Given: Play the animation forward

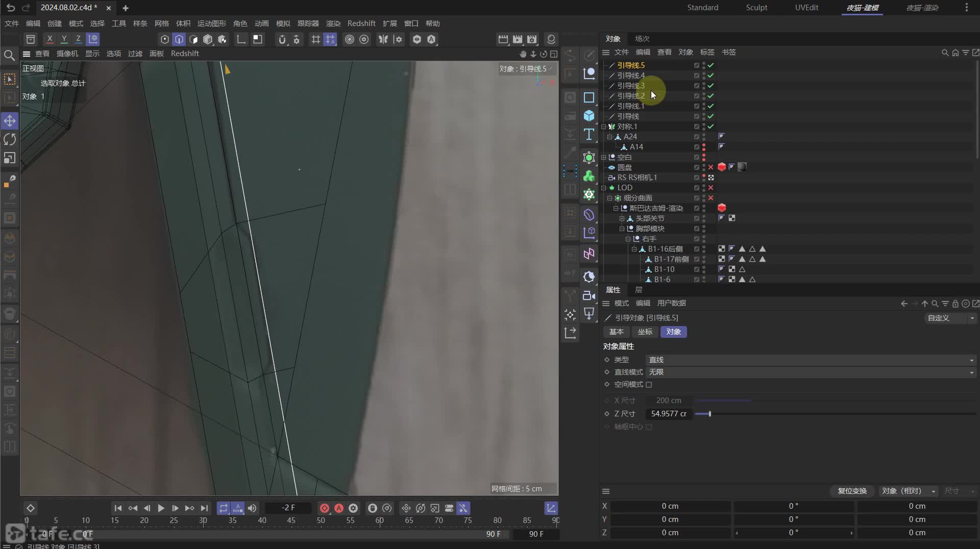Looking at the screenshot, I should 161,508.
